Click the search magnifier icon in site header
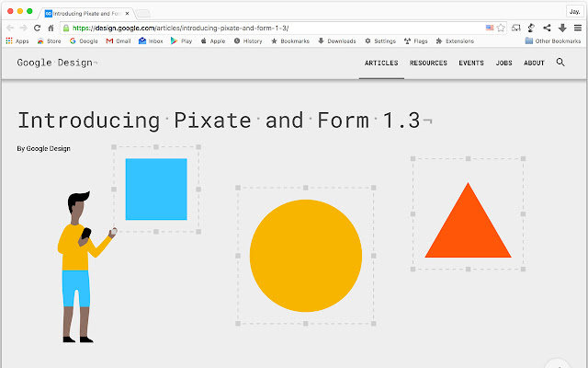This screenshot has height=368, width=588. pos(560,63)
